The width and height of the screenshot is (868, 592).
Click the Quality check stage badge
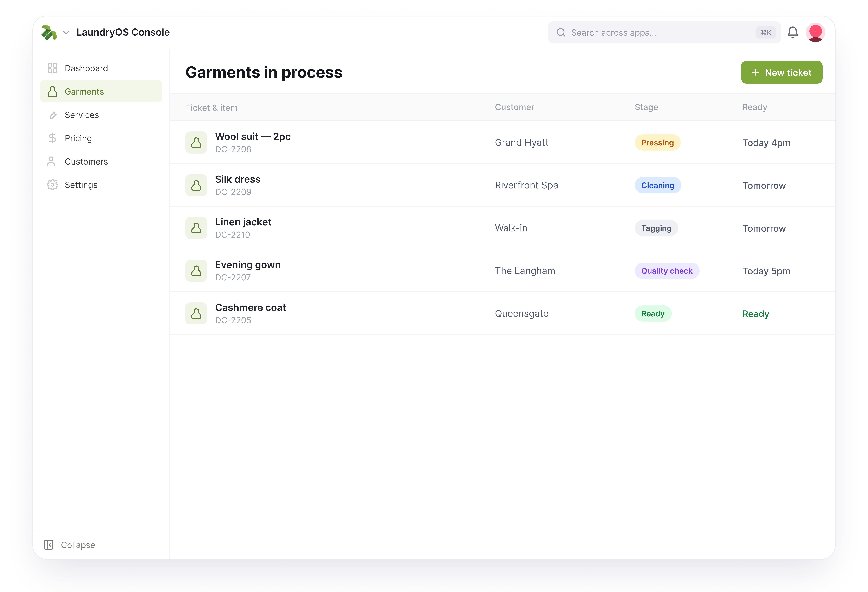click(x=667, y=271)
